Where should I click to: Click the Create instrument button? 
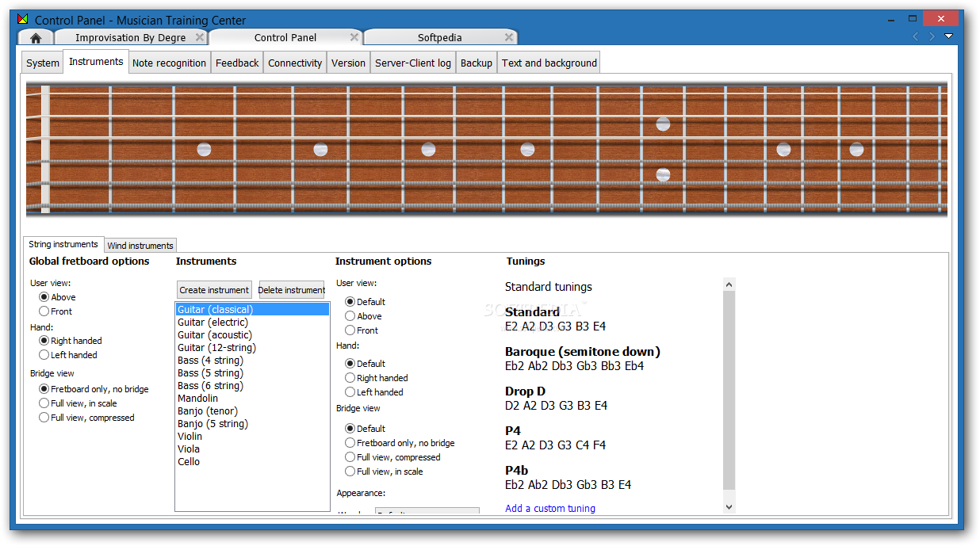pyautogui.click(x=214, y=290)
